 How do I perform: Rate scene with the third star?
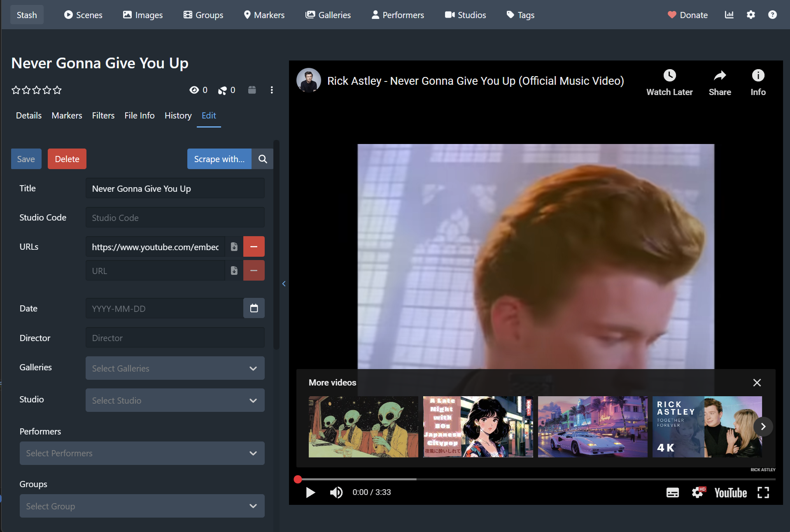37,90
